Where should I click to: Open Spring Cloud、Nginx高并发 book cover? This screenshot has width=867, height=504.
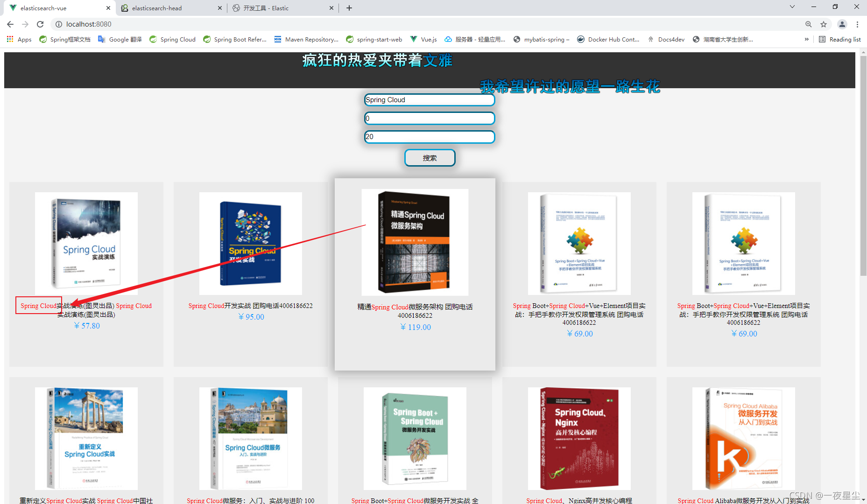579,438
